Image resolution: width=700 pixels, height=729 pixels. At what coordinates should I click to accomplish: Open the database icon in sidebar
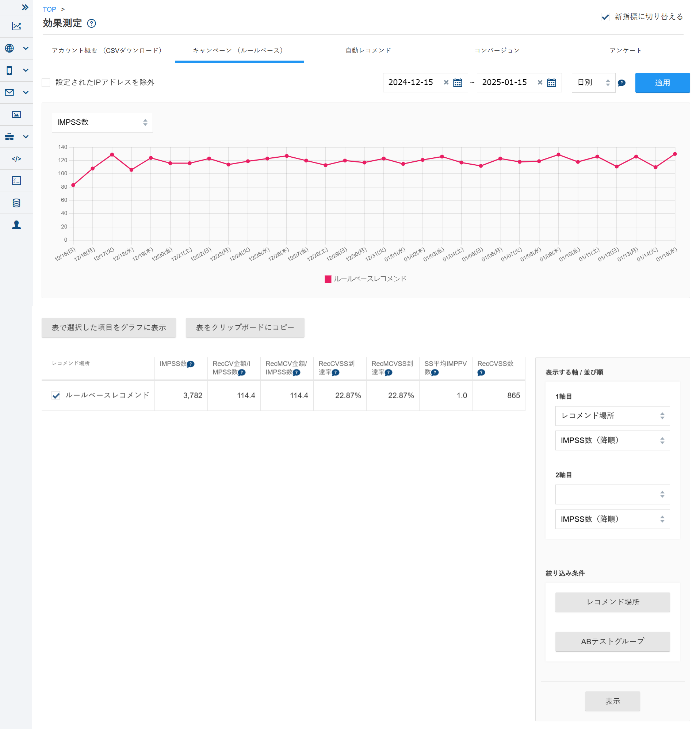[x=16, y=203]
